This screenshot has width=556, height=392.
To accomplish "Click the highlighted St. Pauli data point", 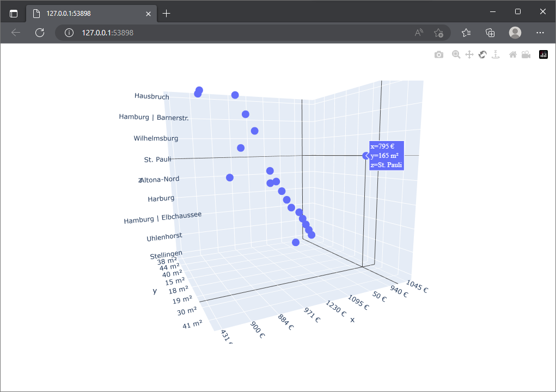I will point(366,156).
